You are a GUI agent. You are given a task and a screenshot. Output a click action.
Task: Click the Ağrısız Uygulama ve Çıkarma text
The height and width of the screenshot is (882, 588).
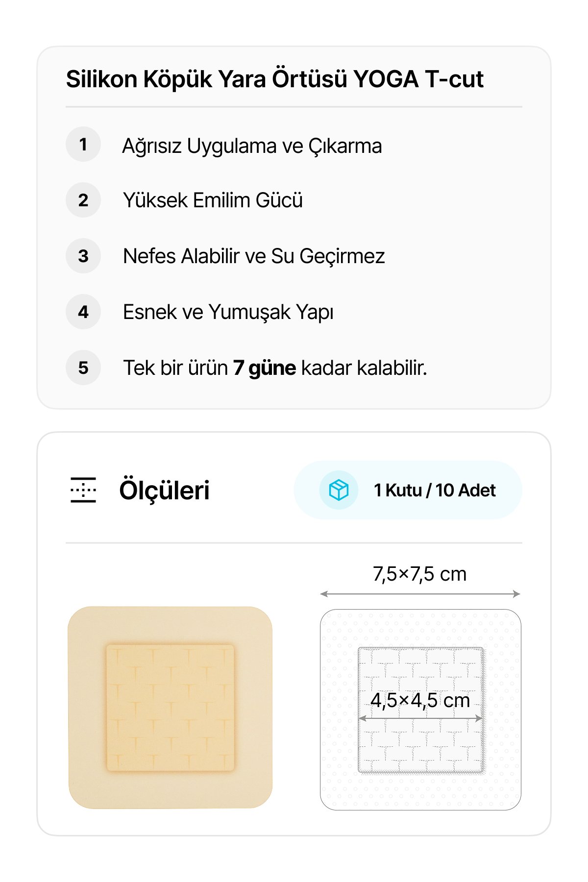point(252,146)
